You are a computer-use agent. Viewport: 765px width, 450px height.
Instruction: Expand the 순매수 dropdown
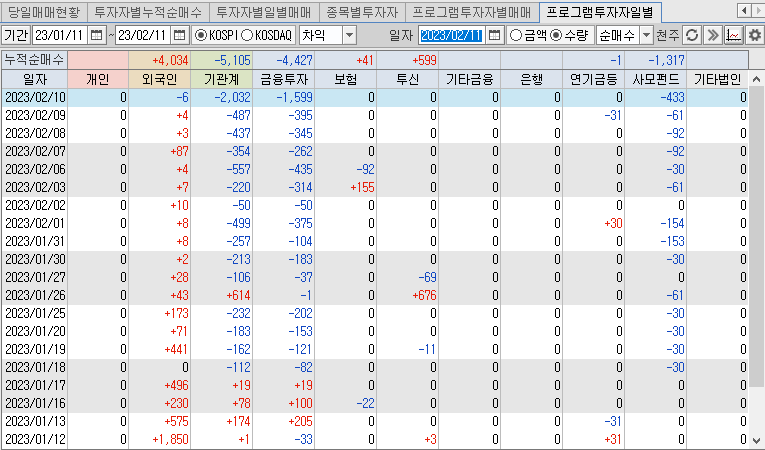click(646, 35)
